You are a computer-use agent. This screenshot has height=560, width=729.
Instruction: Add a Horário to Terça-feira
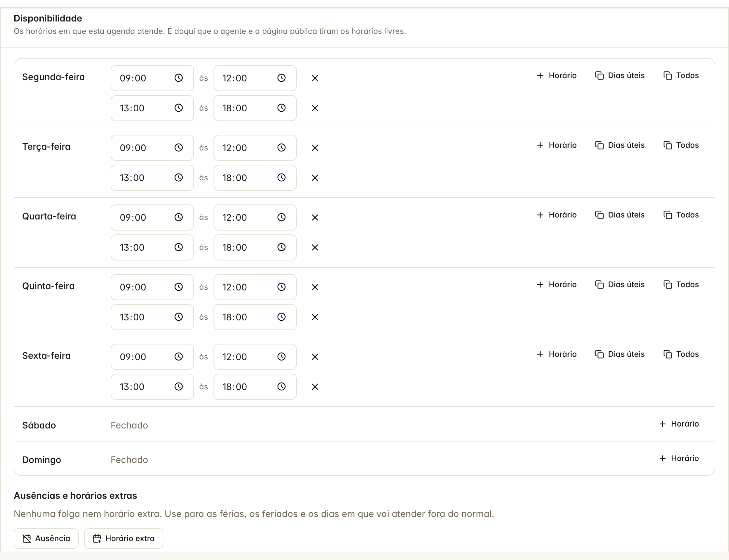(x=557, y=145)
